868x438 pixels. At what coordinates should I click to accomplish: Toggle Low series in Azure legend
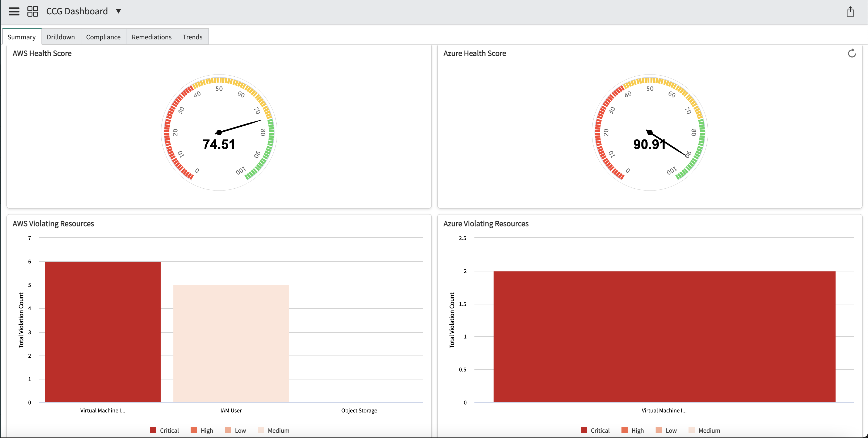666,430
